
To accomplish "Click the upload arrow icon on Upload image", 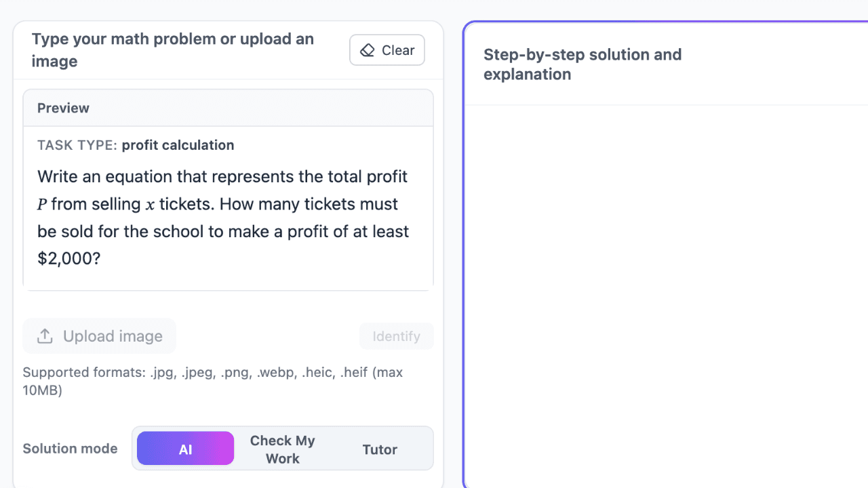I will [x=45, y=335].
